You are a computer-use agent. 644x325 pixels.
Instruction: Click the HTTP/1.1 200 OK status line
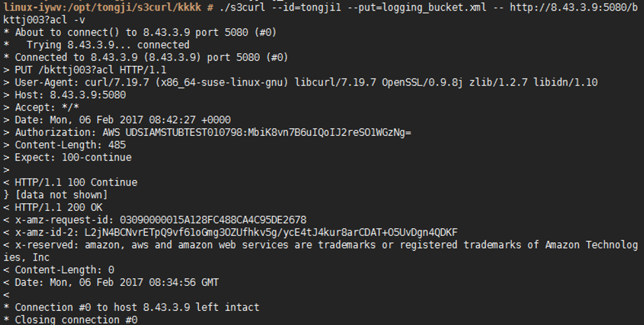pos(57,207)
